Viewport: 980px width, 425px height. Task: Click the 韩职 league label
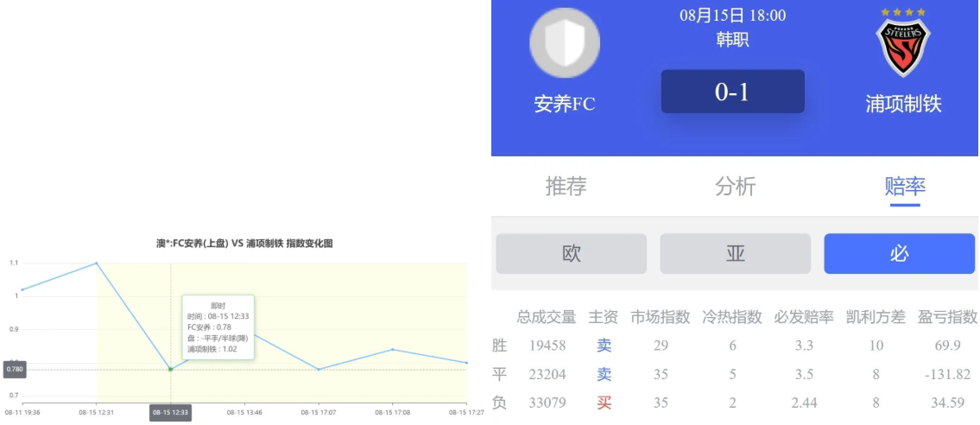click(x=732, y=40)
